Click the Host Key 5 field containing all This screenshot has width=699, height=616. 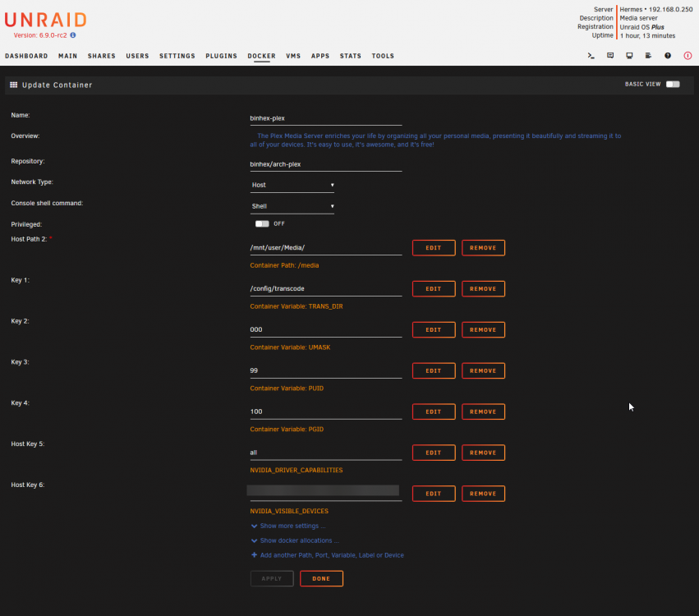click(x=326, y=453)
